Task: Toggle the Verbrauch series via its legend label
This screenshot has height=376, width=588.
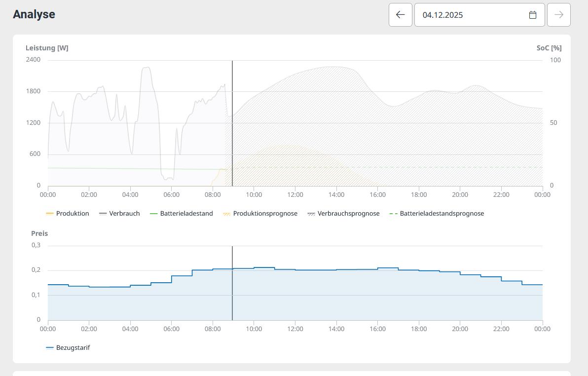Action: click(x=124, y=214)
